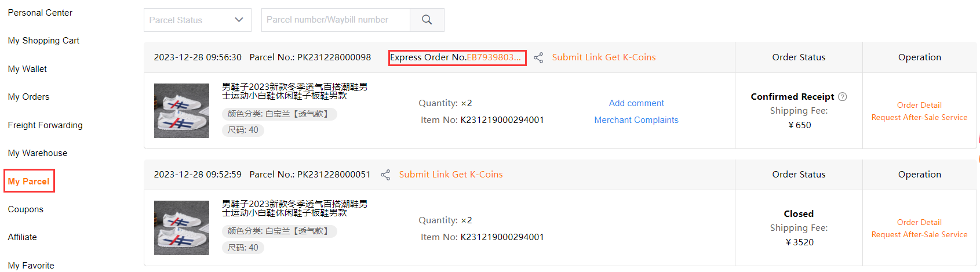Open My Wallet from sidebar
This screenshot has width=980, height=272.
pyautogui.click(x=27, y=69)
